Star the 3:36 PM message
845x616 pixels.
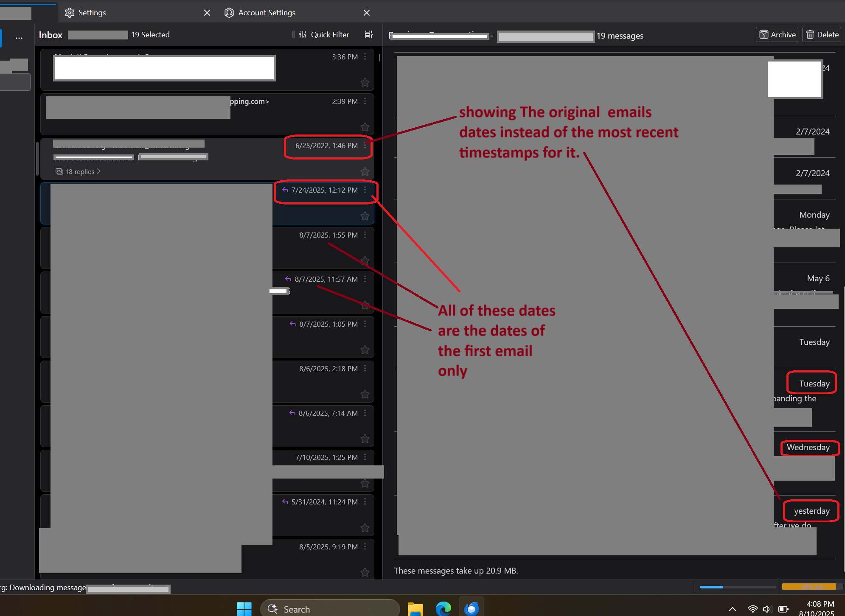[x=365, y=82]
